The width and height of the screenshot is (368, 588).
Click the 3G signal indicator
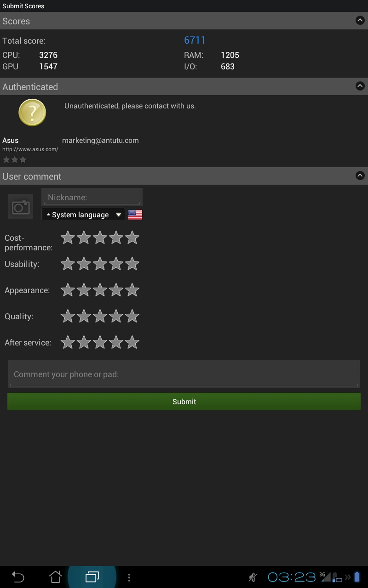tap(325, 577)
